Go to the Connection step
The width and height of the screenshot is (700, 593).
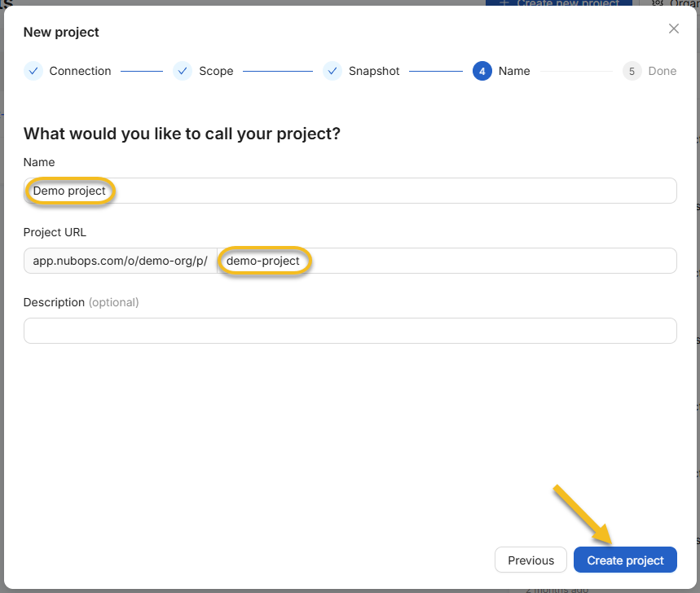point(68,71)
